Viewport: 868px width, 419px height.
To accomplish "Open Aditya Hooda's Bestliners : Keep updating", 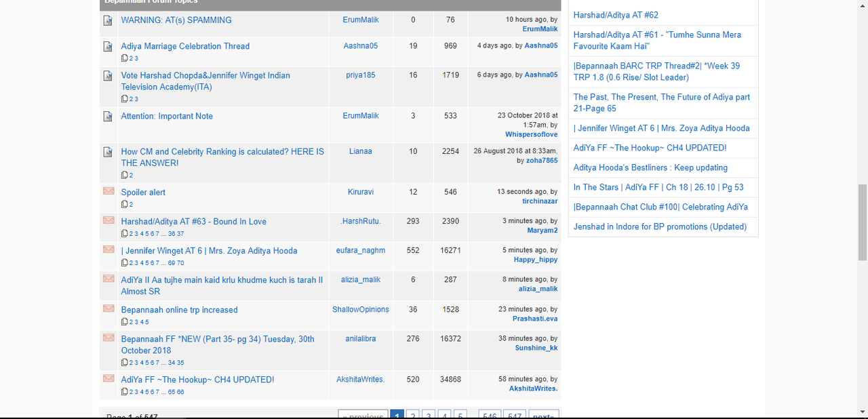I will coord(650,167).
